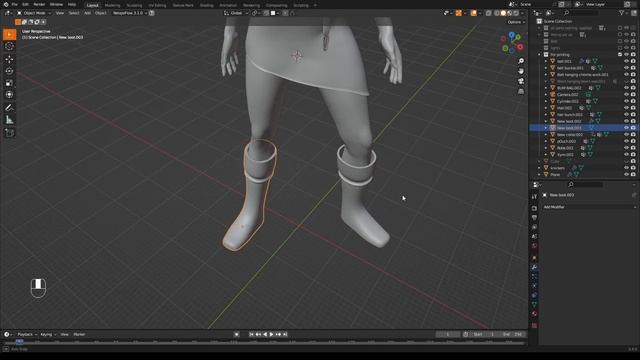Click the zoom view magnifier icon

click(x=521, y=61)
